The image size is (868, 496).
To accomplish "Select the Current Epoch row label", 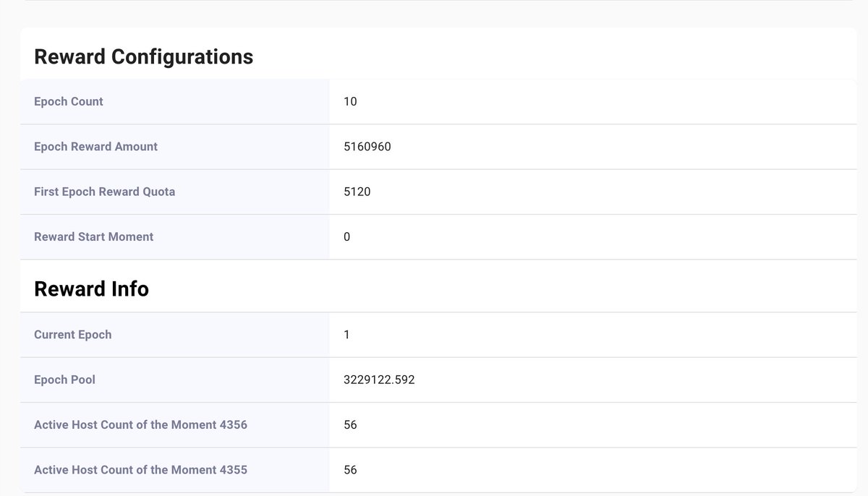I will (x=72, y=334).
